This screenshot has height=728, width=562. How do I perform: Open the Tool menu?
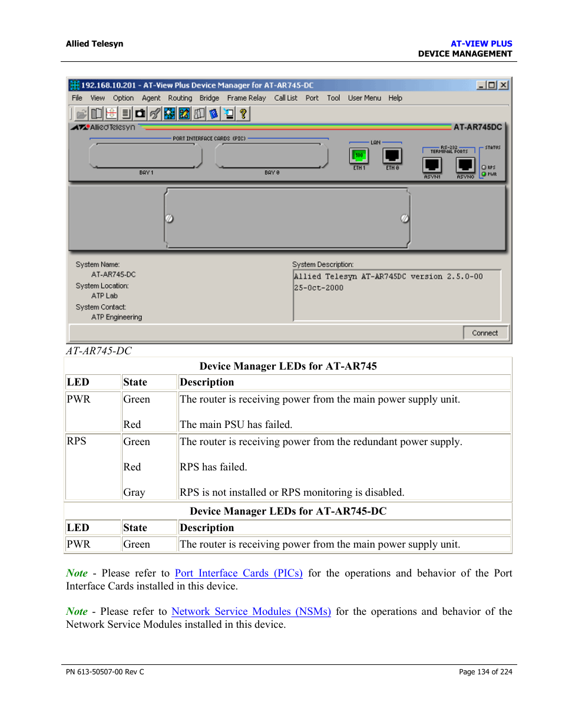click(333, 98)
